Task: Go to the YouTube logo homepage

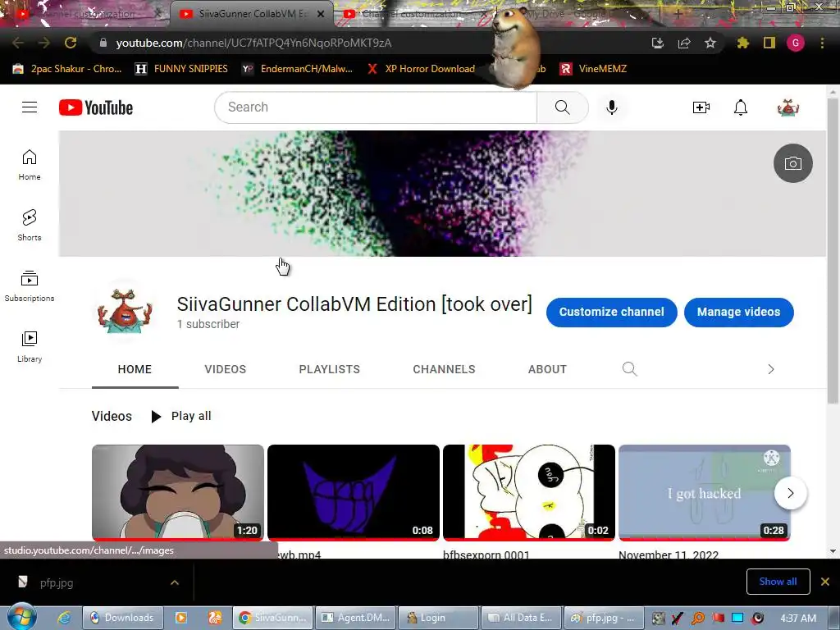Action: [x=96, y=107]
